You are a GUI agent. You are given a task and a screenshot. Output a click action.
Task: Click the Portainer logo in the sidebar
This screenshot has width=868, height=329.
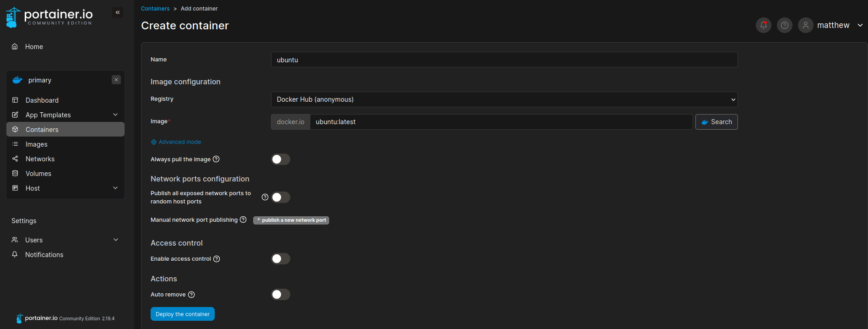point(49,17)
